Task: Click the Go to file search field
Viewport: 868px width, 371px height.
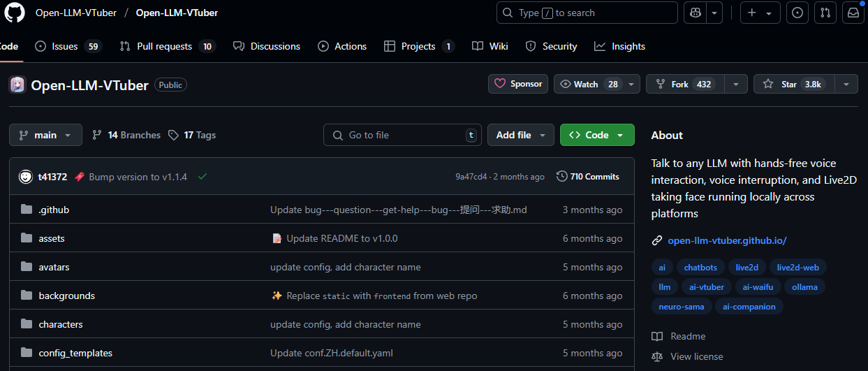Action: tap(402, 135)
